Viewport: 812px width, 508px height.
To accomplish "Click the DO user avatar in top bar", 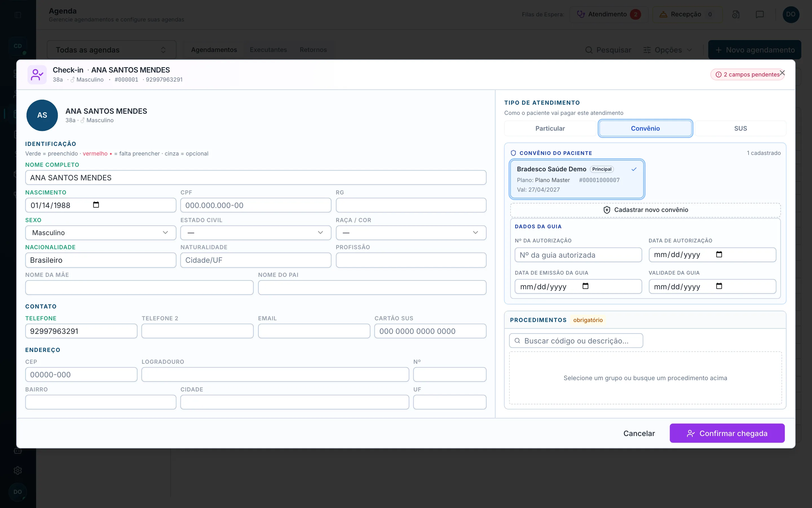I will (791, 14).
